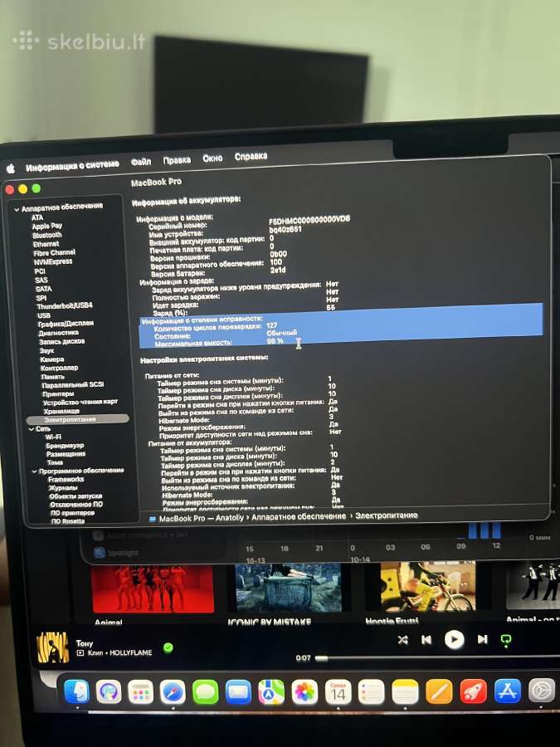
Task: Select Thunderbolt/USB4 in the sidebar
Action: 65,305
